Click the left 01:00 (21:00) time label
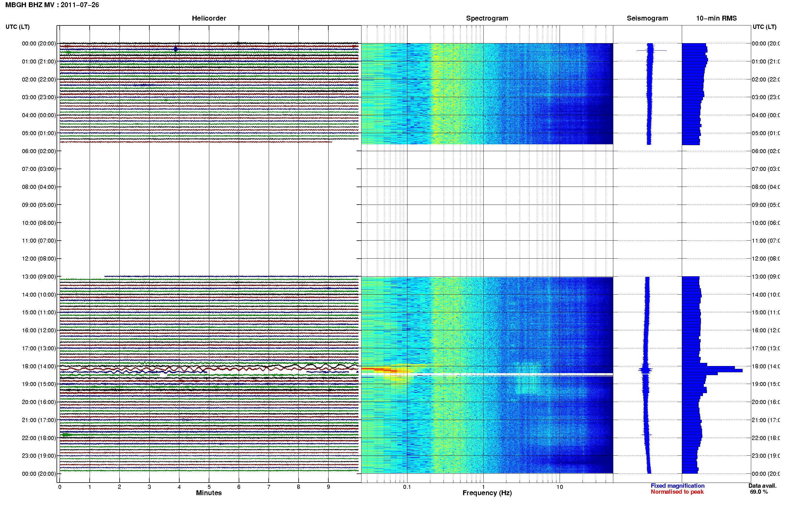 (x=39, y=61)
